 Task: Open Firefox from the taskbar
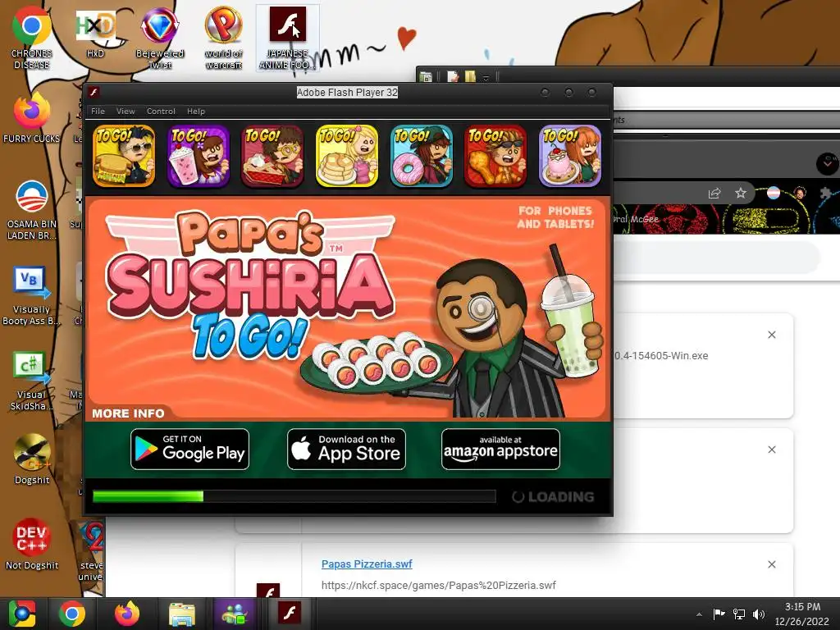127,614
